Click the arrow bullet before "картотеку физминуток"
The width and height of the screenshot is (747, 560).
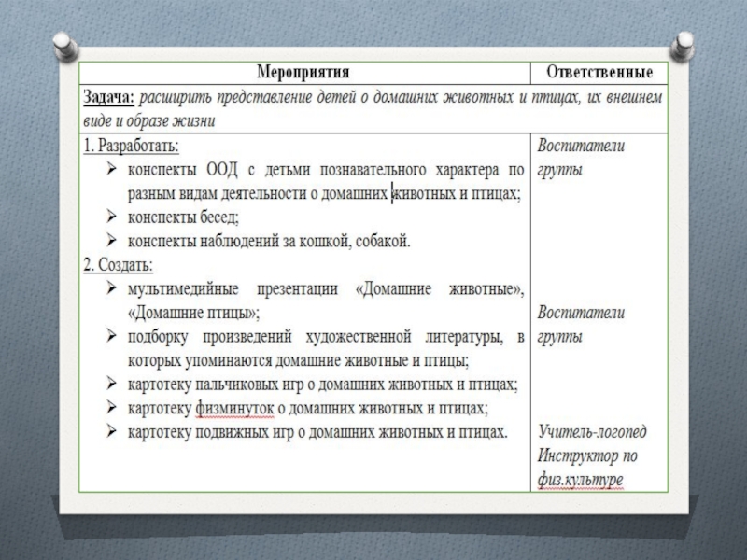tap(111, 407)
